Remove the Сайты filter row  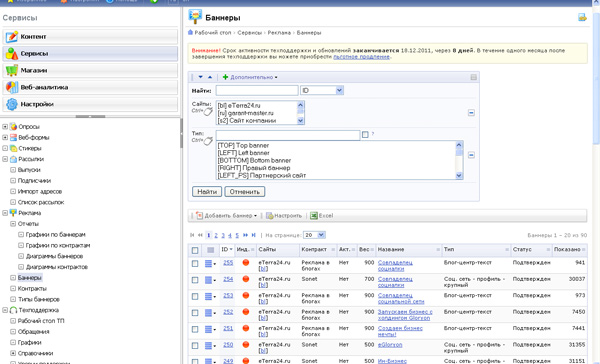click(471, 113)
